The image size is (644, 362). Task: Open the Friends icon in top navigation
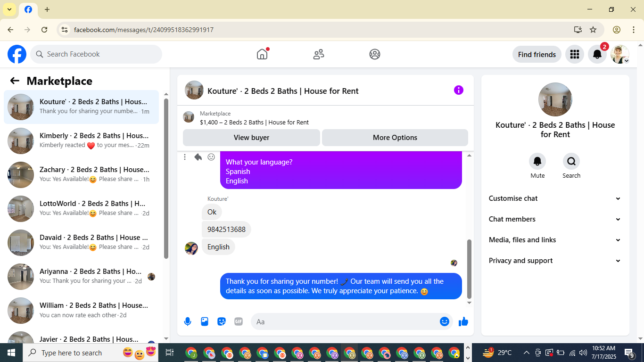[x=319, y=54]
